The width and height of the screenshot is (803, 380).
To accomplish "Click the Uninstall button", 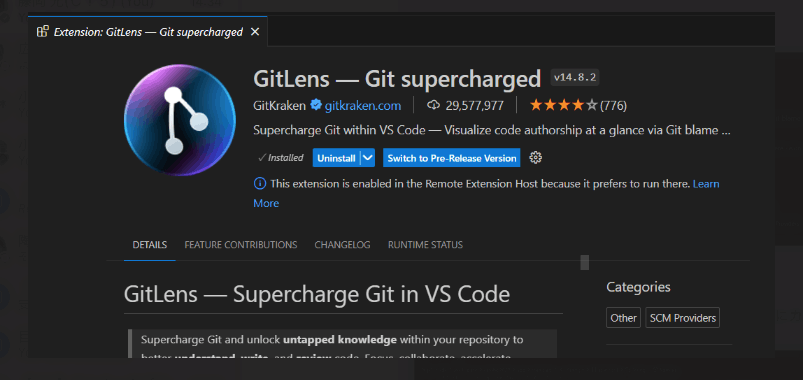I will point(336,158).
